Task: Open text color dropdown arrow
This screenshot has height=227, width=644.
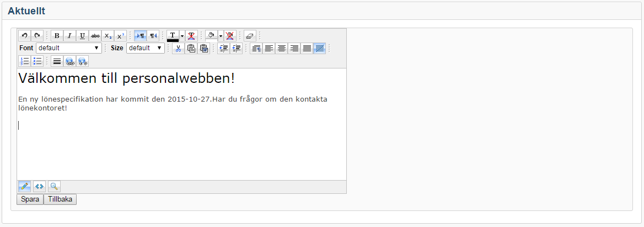Action: [x=182, y=36]
